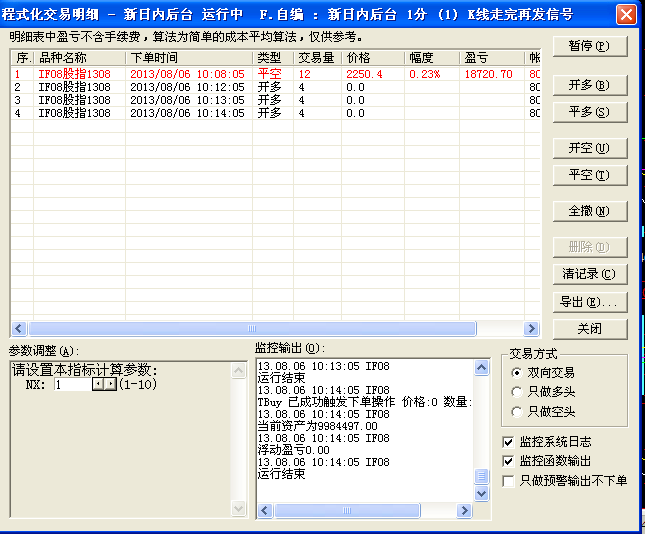Click the 18720.70 profit cell
This screenshot has width=645, height=534.
[x=489, y=74]
